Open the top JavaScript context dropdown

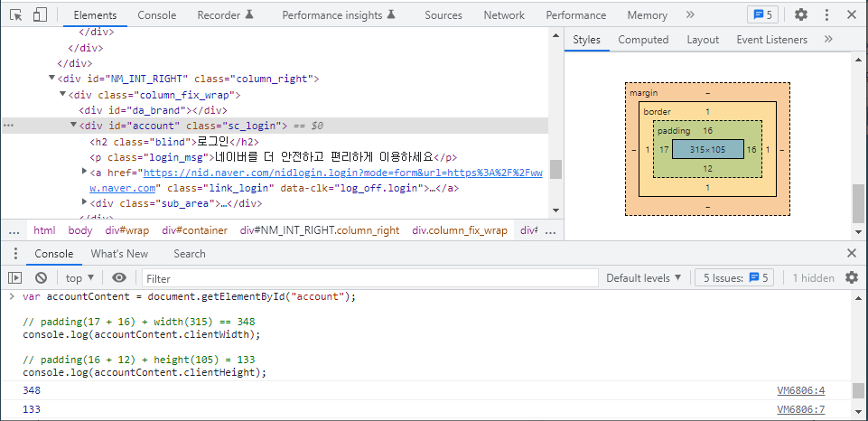click(80, 278)
